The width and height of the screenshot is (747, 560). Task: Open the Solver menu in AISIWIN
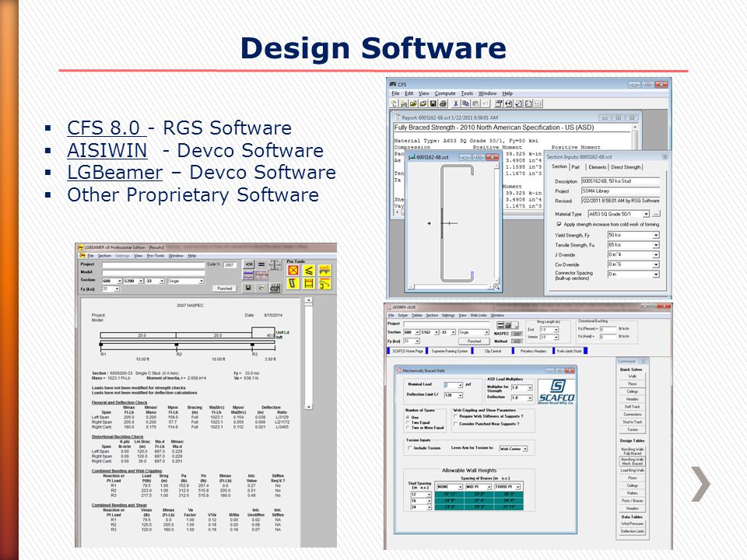pos(403,315)
